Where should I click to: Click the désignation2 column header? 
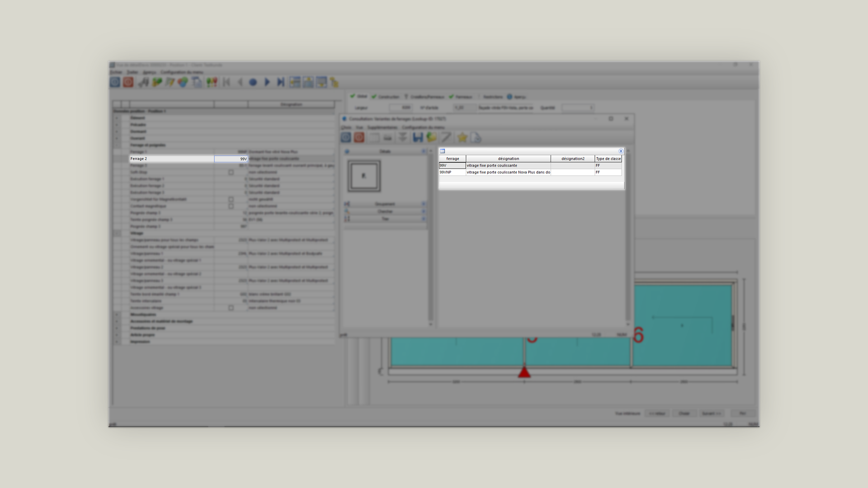coord(573,159)
